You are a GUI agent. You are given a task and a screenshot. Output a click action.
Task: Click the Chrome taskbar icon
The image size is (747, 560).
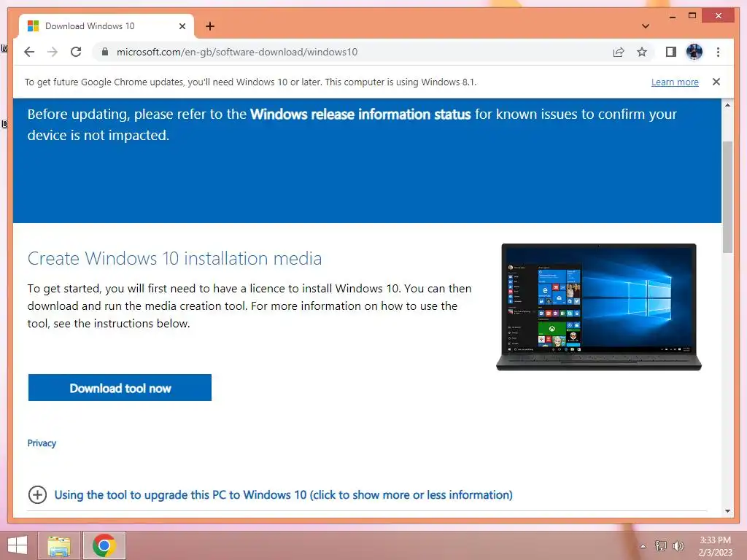(104, 545)
